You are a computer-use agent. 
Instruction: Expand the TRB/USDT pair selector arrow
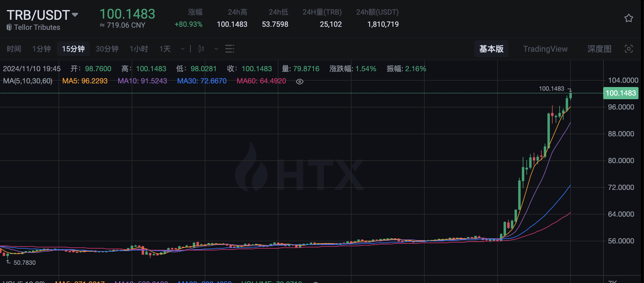pos(75,15)
